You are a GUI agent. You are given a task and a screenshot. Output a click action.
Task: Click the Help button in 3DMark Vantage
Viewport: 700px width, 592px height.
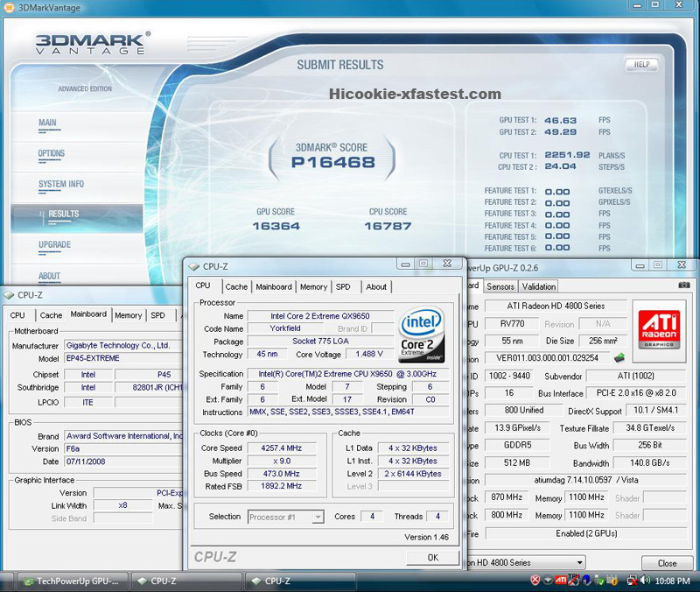pos(641,65)
